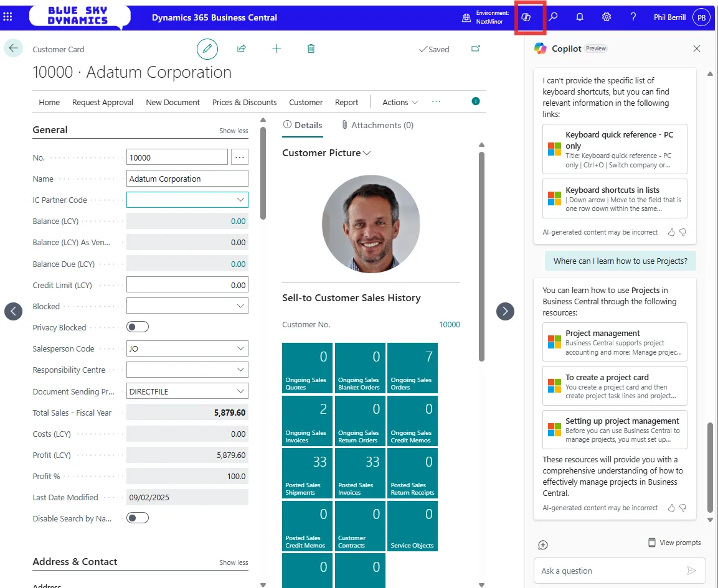Go to previous record arrow
This screenshot has width=718, height=588.
[13, 312]
